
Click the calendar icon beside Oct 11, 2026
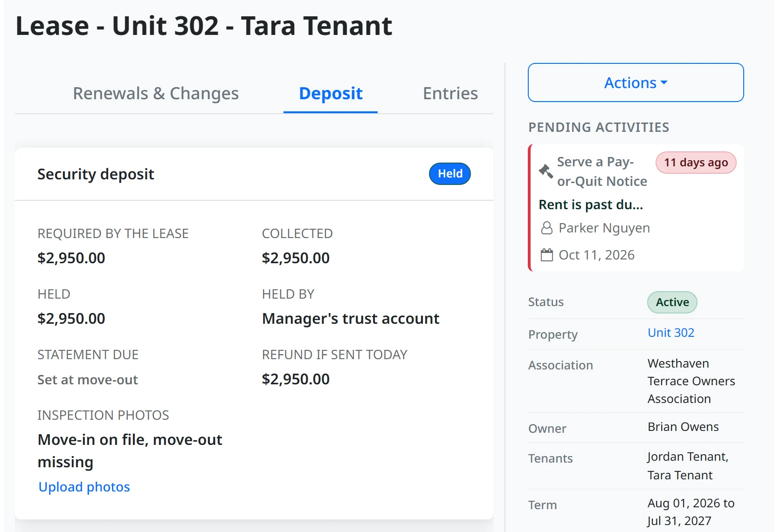(x=546, y=255)
